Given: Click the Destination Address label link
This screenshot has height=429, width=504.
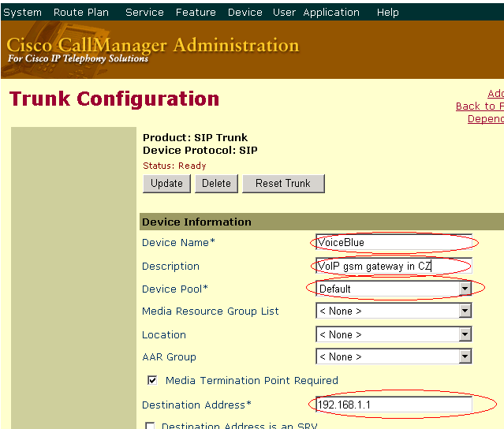Looking at the screenshot, I should (x=196, y=405).
